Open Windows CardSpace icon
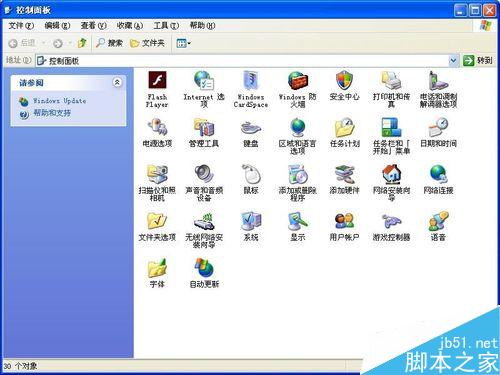Viewport: 500px width, 375px height. [251, 81]
